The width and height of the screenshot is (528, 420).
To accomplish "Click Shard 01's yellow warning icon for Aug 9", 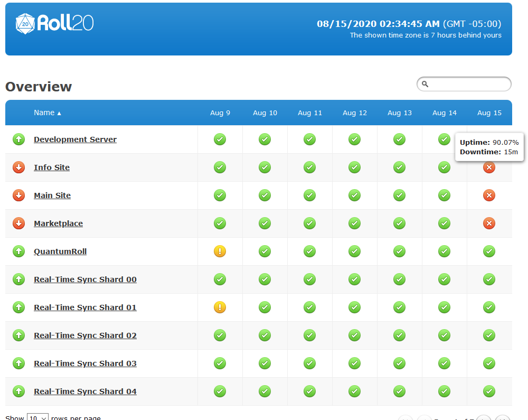I will pyautogui.click(x=220, y=307).
